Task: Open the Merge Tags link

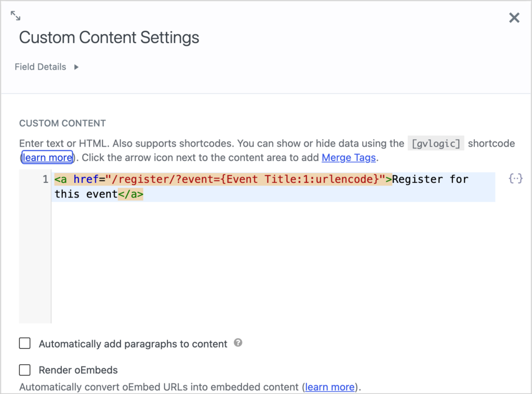Action: click(x=349, y=157)
